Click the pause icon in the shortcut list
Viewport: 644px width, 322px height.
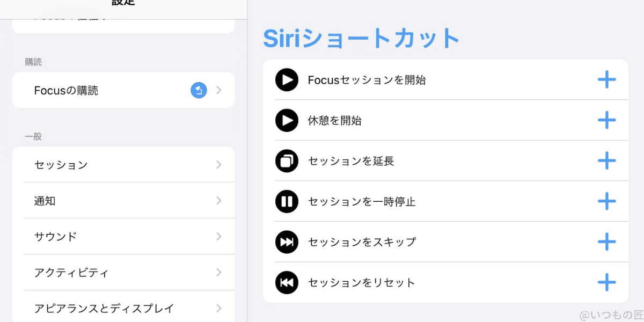coord(287,201)
